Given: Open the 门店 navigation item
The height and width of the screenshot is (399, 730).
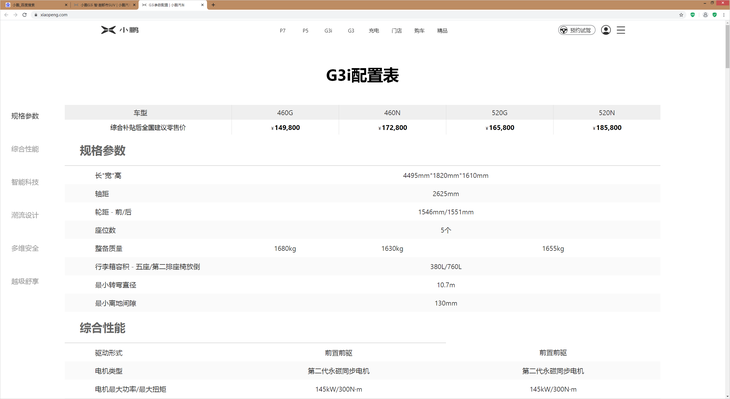Looking at the screenshot, I should tap(397, 31).
